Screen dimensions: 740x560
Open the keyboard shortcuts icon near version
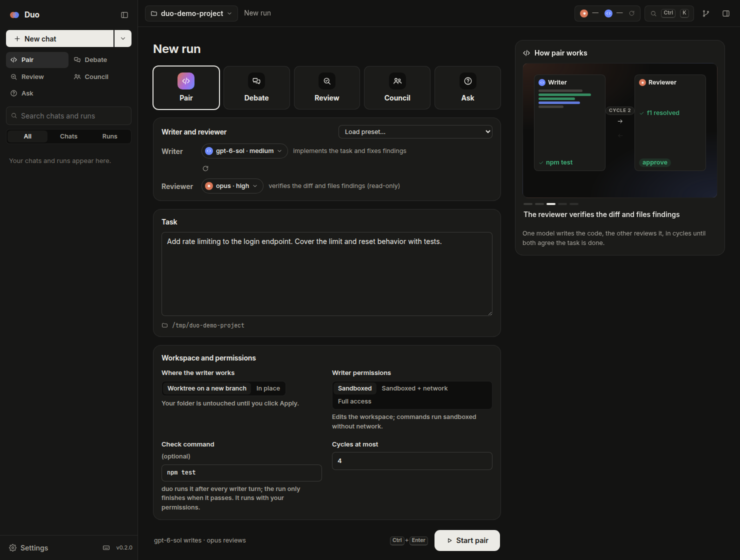[106, 547]
